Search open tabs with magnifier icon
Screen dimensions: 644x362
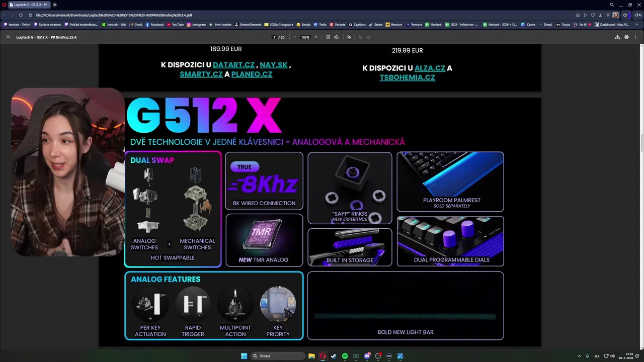[612, 5]
